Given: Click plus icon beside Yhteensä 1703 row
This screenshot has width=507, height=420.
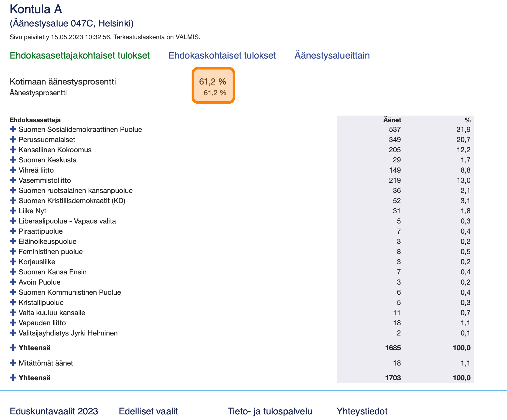Looking at the screenshot, I should pyautogui.click(x=13, y=378).
